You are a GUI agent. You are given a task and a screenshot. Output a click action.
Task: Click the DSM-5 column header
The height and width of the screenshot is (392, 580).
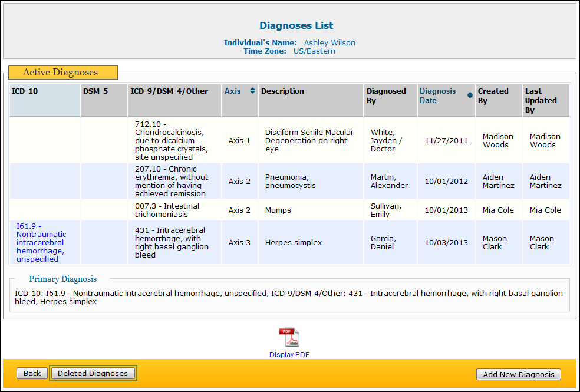click(104, 101)
